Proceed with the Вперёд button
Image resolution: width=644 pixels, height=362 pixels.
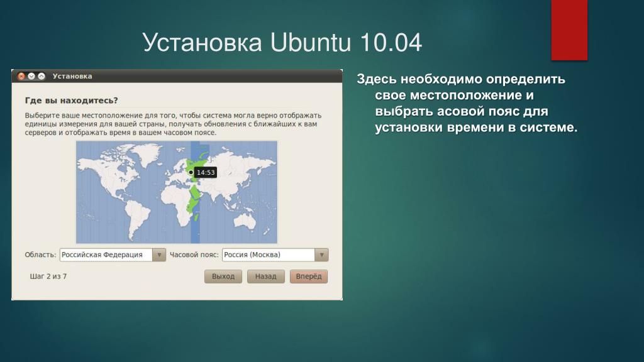[x=309, y=277]
